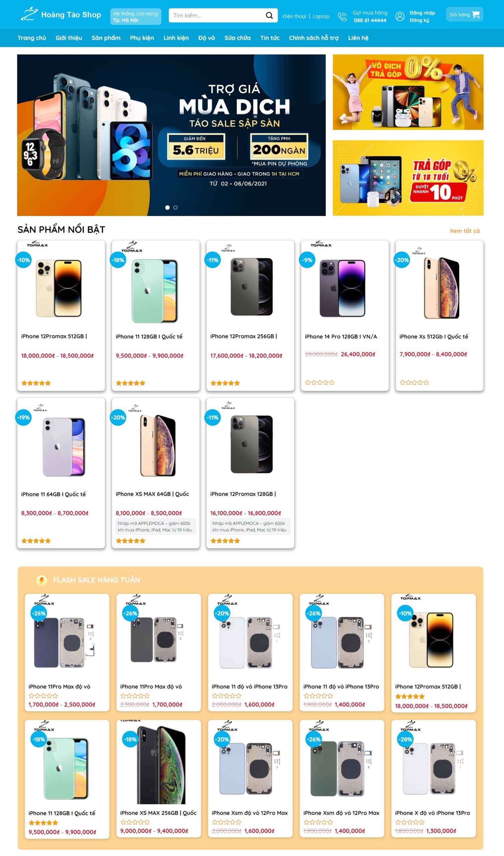The height and width of the screenshot is (856, 504).
Task: Select the first banner slide dot
Action: pyautogui.click(x=167, y=207)
